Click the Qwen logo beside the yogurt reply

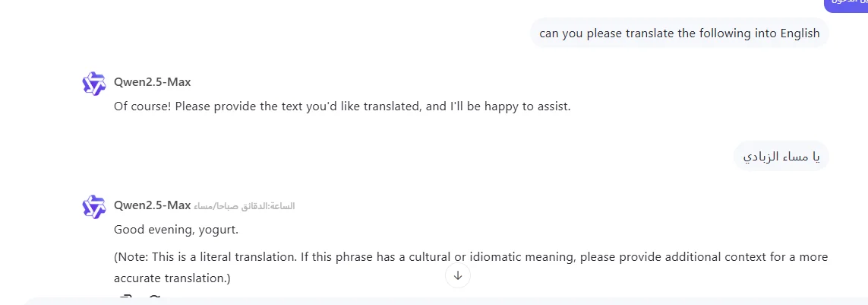click(94, 206)
